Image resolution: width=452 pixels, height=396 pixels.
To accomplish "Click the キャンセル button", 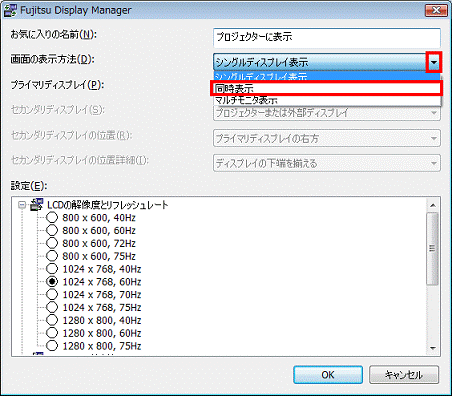I will pyautogui.click(x=404, y=375).
